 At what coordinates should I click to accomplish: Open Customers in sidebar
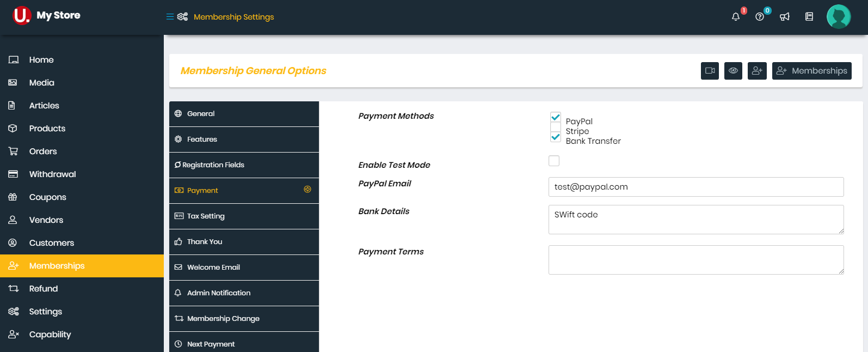pos(82,243)
